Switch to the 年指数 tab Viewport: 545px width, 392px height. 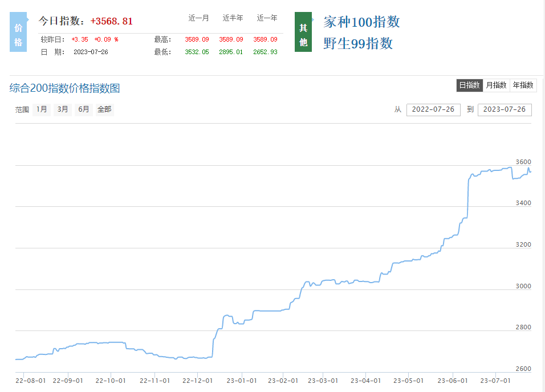point(523,85)
